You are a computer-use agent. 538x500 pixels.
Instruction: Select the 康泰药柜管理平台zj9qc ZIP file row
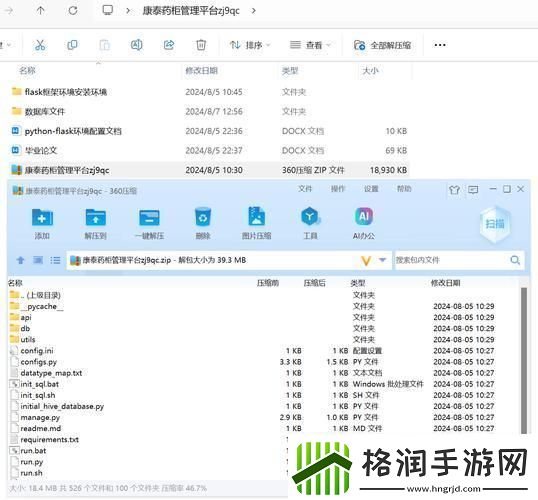tap(209, 170)
